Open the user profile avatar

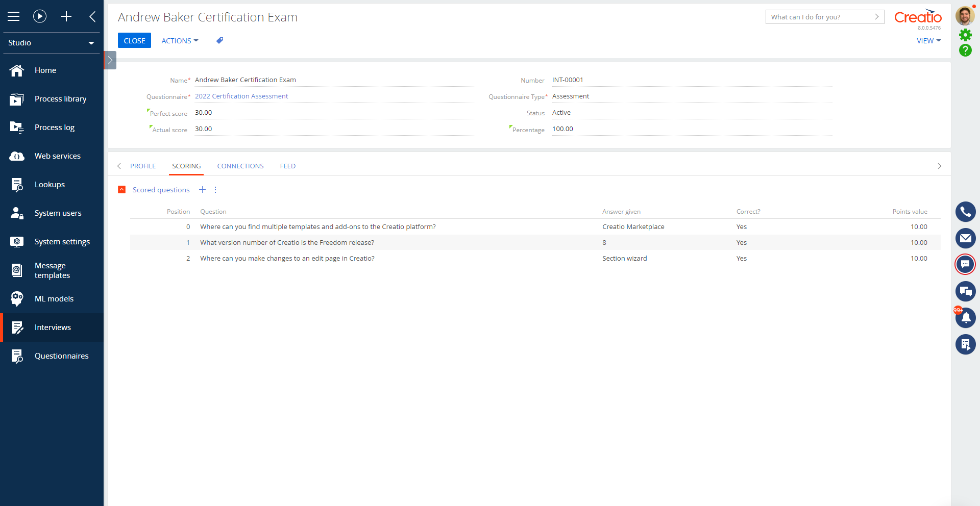[965, 16]
